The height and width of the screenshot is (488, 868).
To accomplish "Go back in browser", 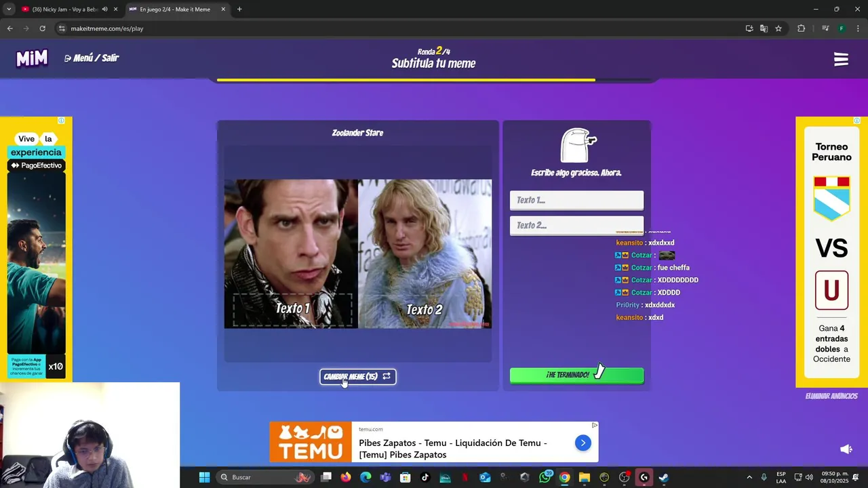I will [9, 28].
